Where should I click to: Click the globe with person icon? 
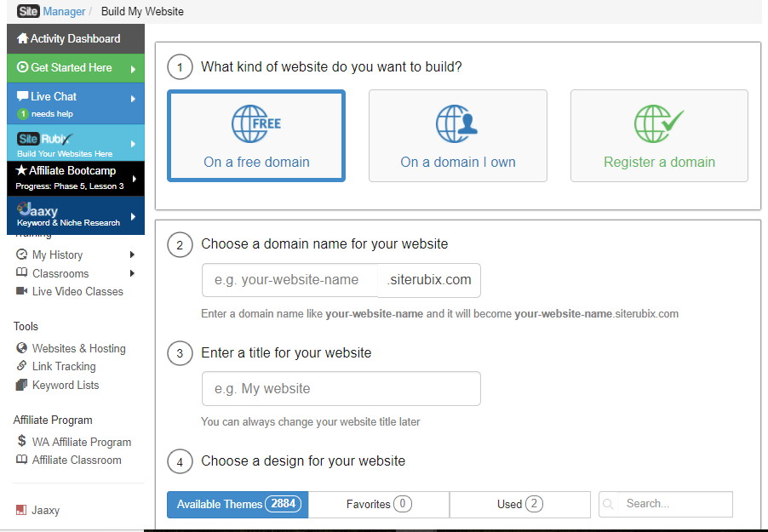pyautogui.click(x=457, y=123)
